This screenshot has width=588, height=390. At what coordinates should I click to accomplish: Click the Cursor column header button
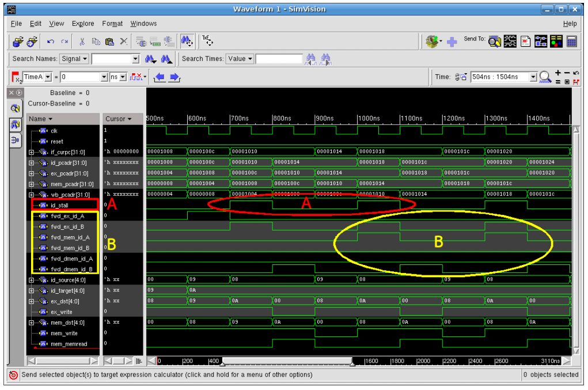tap(118, 119)
